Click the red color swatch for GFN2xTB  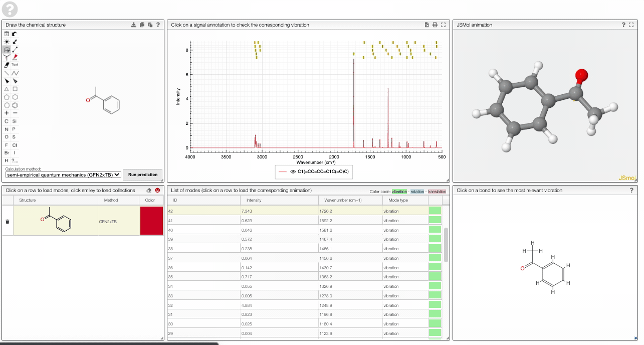pyautogui.click(x=152, y=220)
